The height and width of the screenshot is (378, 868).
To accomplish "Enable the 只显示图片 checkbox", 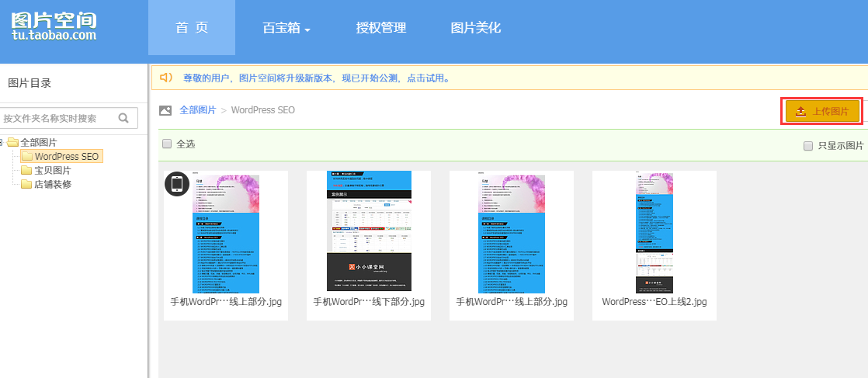I will point(808,146).
